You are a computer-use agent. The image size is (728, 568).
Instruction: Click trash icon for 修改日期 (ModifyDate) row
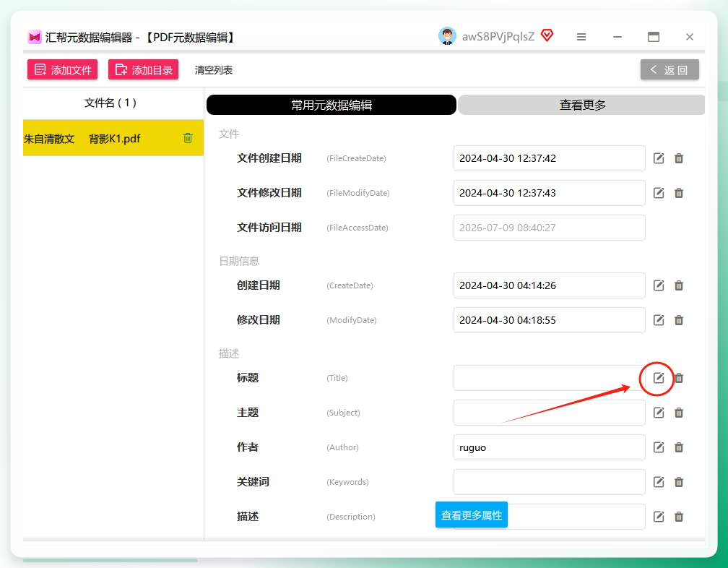tap(679, 320)
